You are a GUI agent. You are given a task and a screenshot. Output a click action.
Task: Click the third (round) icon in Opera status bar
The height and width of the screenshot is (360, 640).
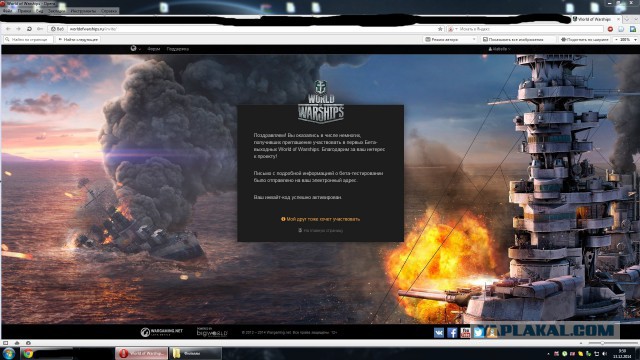pos(28,343)
